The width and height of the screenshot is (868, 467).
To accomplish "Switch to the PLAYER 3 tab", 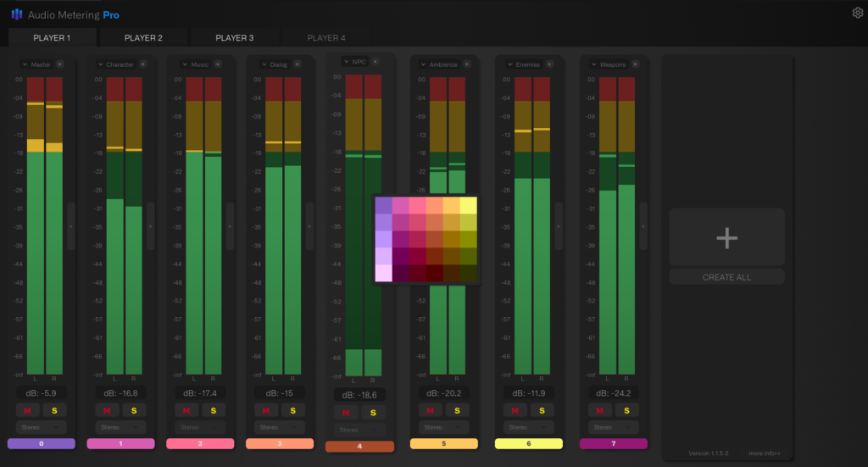I will tap(234, 38).
